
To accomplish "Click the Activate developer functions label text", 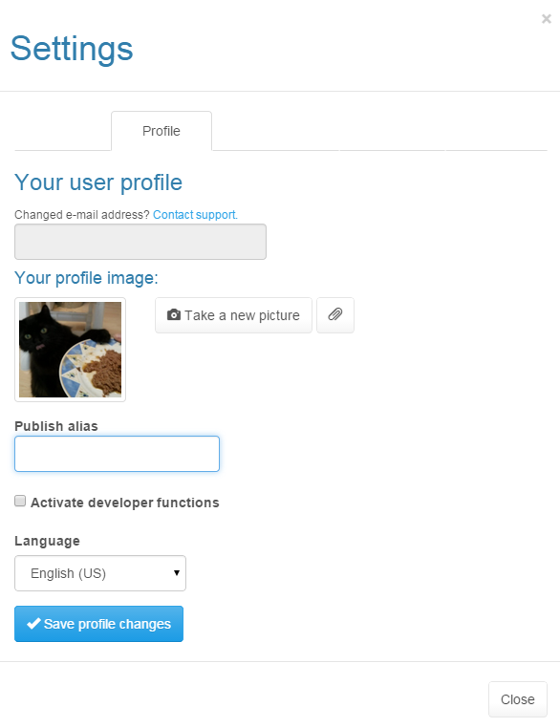I will point(125,503).
